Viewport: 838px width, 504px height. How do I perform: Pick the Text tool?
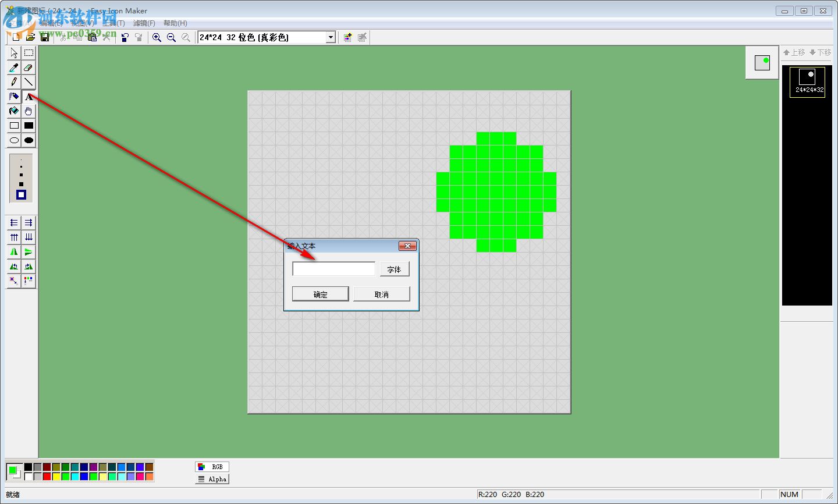click(x=29, y=97)
